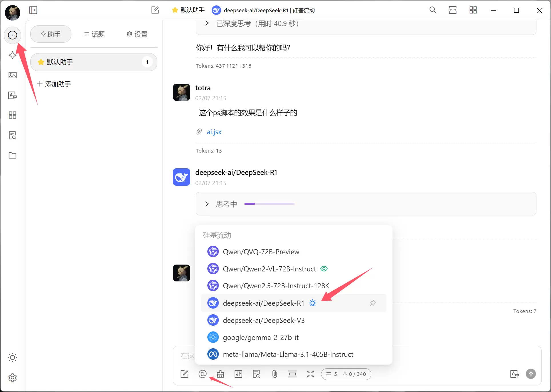Click totra's avatar on the message
This screenshot has height=392, width=551.
click(181, 92)
